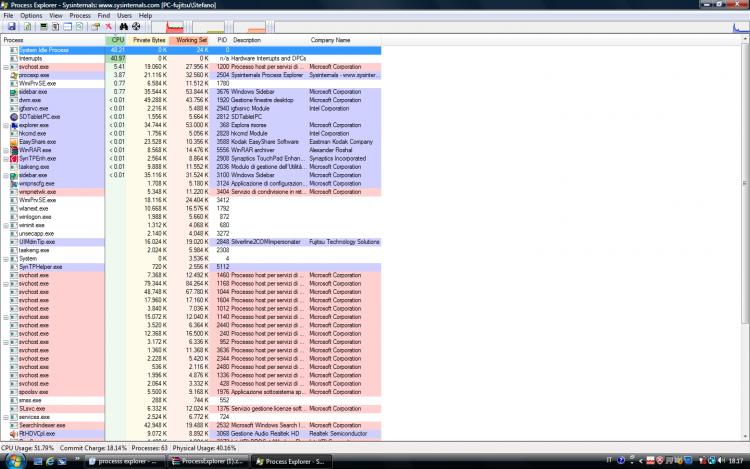Toggle the Show Lower Pane toolbar icon
Image resolution: width=750 pixels, height=469 pixels.
67,27
